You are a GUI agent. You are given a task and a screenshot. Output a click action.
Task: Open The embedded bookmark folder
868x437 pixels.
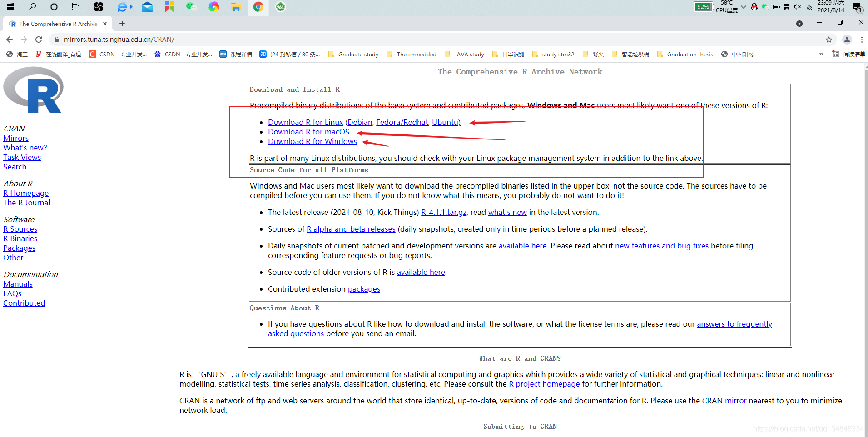tap(412, 54)
